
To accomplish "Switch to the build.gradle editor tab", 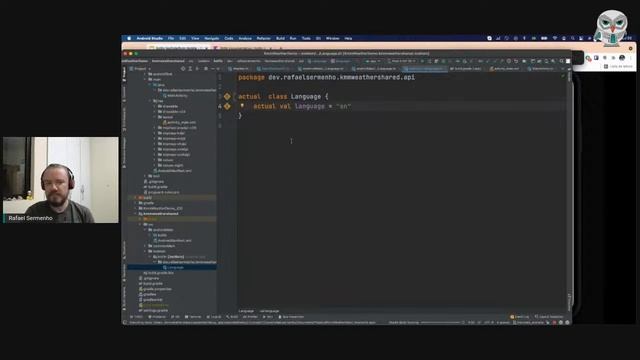I will click(465, 69).
